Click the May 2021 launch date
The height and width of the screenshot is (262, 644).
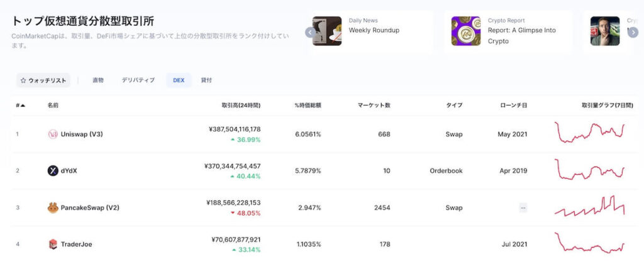click(512, 134)
